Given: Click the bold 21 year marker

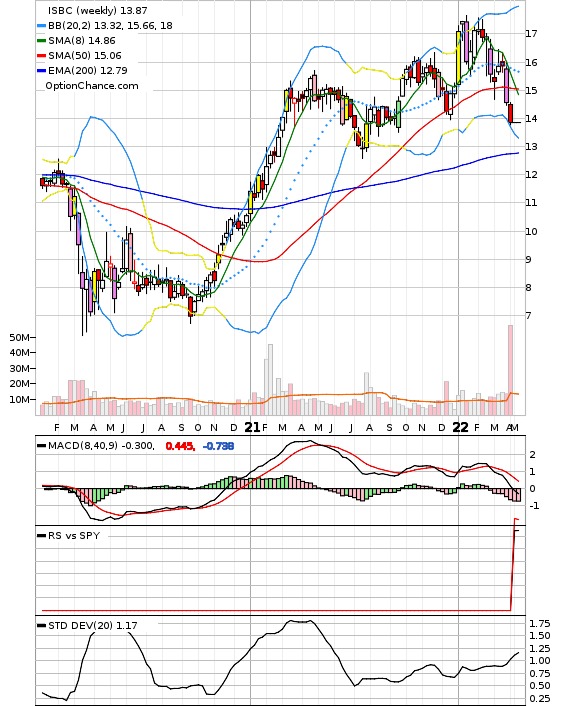Looking at the screenshot, I should click(252, 427).
